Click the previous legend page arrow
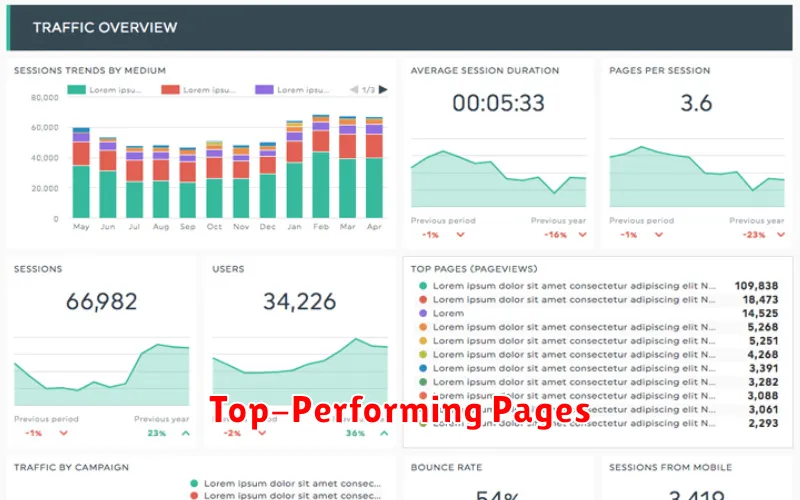The height and width of the screenshot is (500, 800). pos(354,90)
